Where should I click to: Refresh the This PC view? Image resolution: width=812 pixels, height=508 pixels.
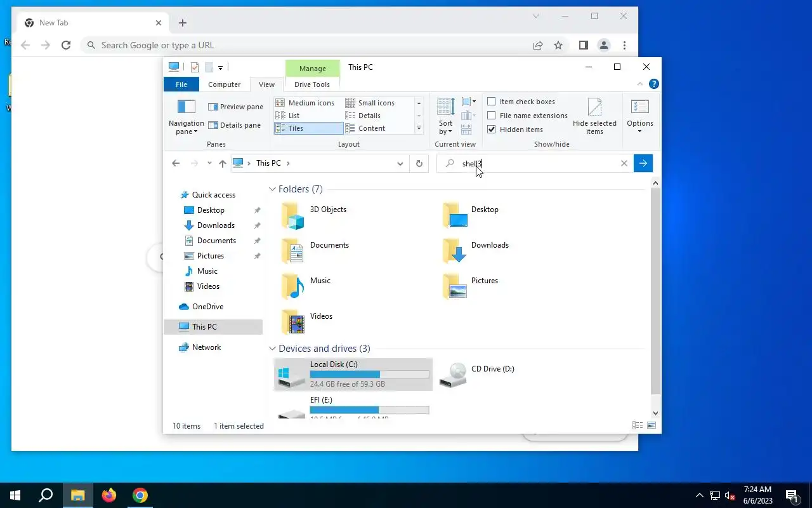coord(419,163)
